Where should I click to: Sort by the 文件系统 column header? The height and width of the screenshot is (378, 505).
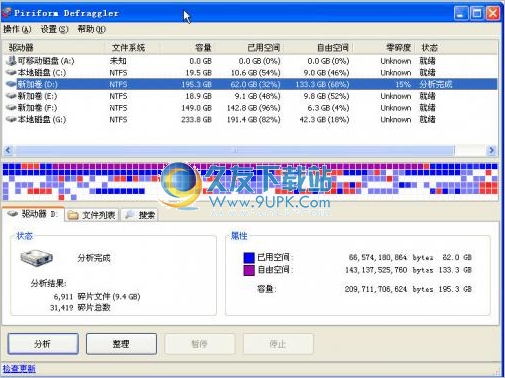point(133,48)
